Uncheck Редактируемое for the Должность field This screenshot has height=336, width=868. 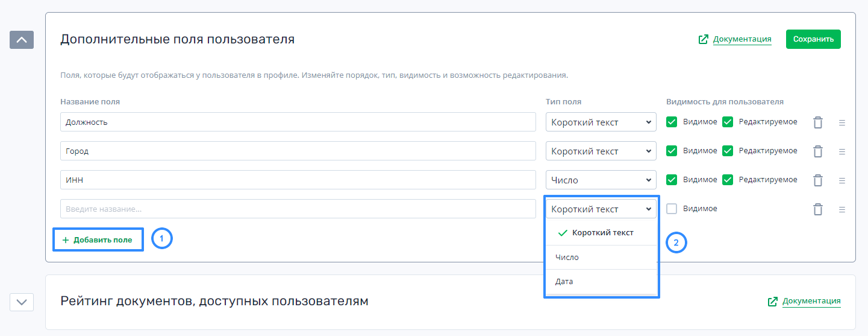click(728, 122)
